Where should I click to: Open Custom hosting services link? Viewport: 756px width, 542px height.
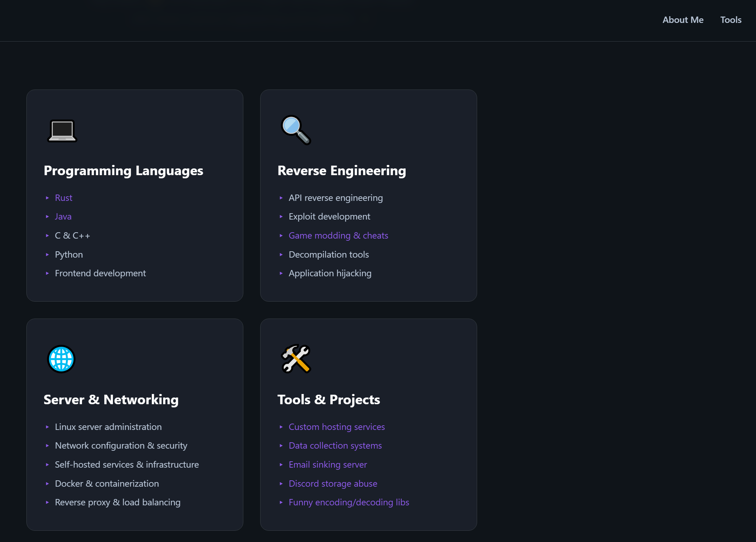point(336,427)
